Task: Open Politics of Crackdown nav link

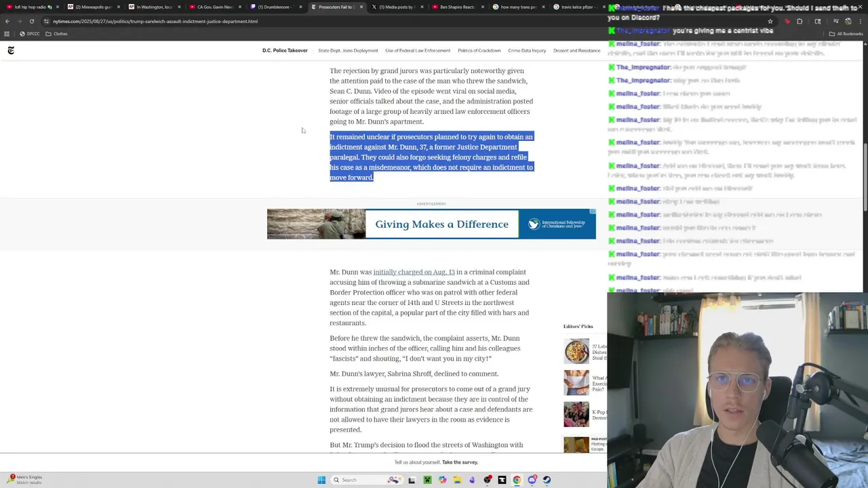Action: coord(479,50)
